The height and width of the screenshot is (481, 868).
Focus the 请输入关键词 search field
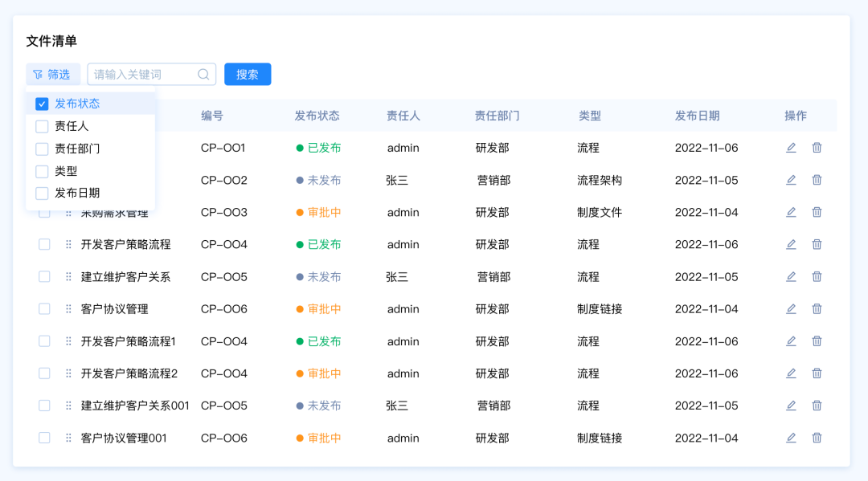[x=143, y=75]
